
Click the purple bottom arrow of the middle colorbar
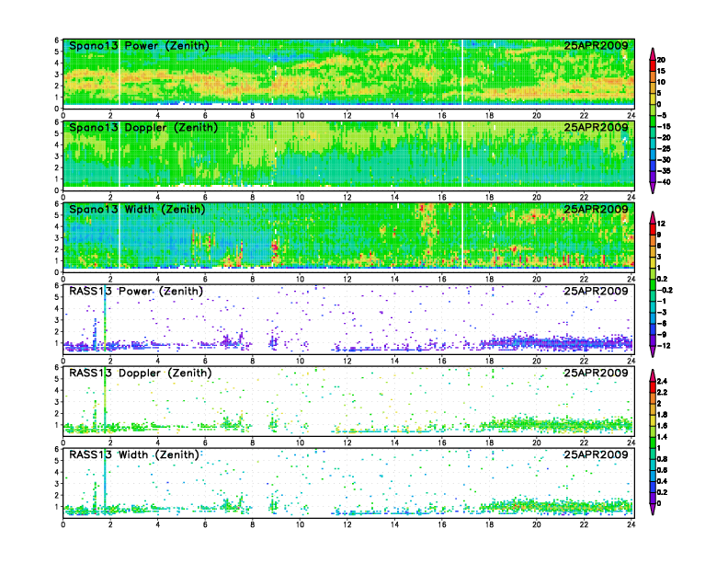tap(653, 351)
